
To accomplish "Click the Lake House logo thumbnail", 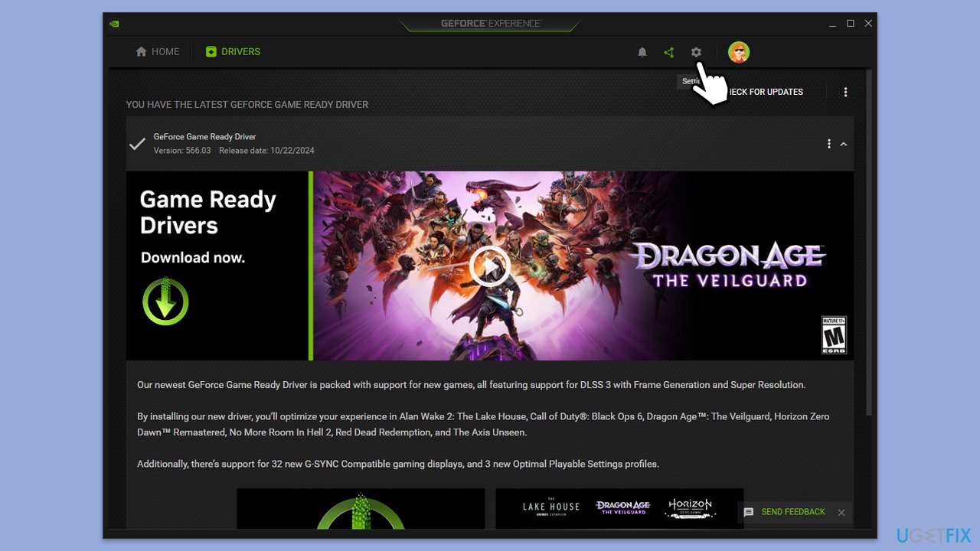I will [551, 507].
